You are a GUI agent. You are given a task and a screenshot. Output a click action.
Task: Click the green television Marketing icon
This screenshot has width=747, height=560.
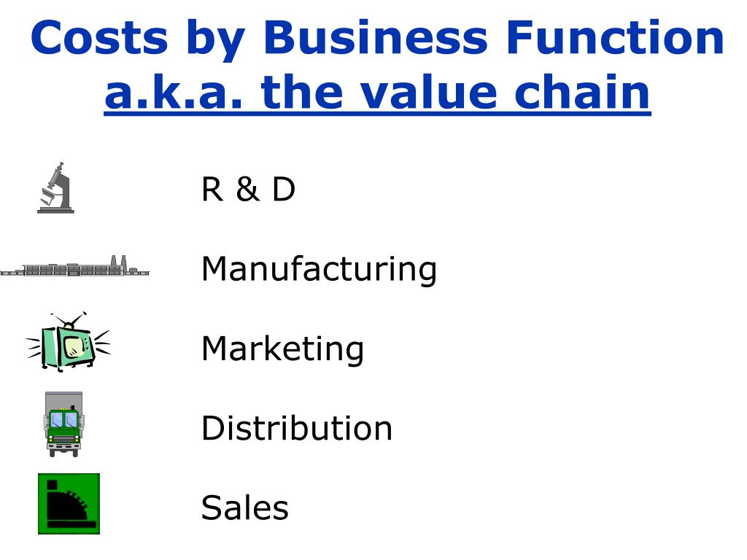68,341
